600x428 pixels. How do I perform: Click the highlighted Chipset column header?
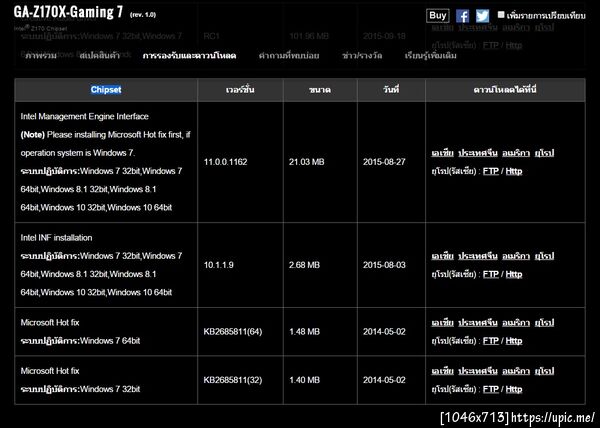106,90
